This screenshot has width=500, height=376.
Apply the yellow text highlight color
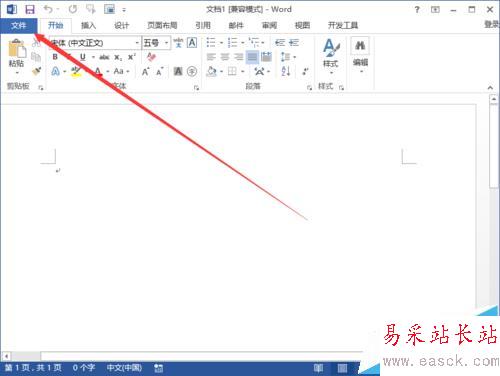pyautogui.click(x=76, y=71)
